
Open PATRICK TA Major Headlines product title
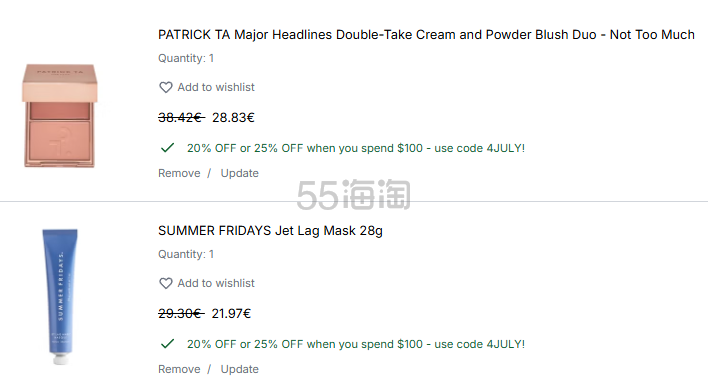(426, 35)
